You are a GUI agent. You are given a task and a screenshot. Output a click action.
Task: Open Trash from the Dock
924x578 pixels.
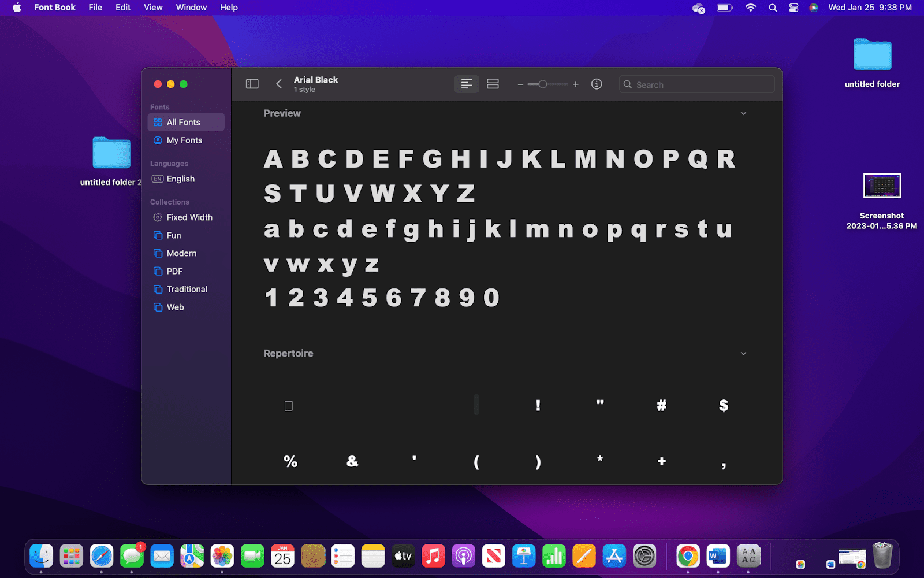882,556
